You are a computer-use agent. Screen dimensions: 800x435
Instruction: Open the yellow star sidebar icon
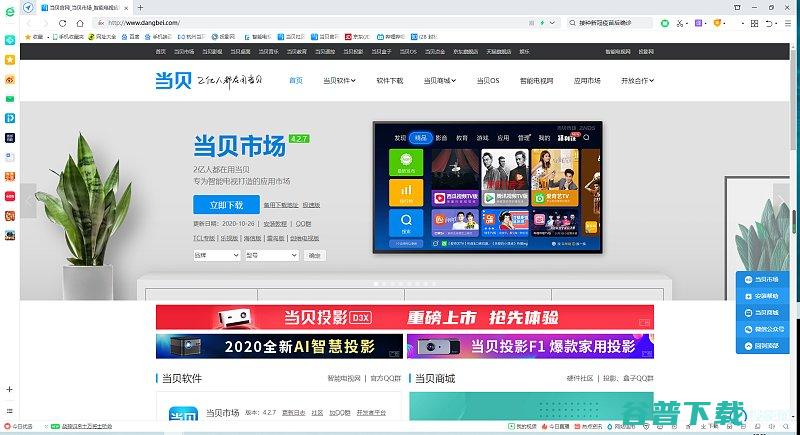point(10,60)
